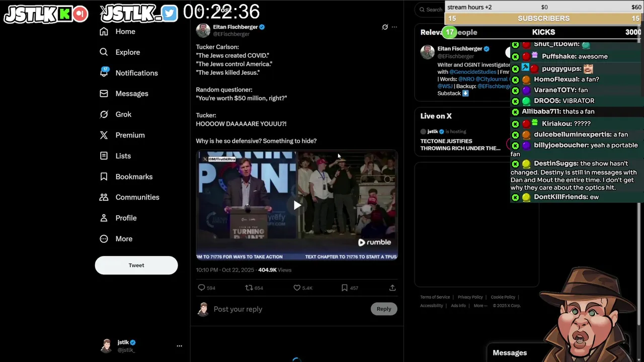Image resolution: width=644 pixels, height=362 pixels.
Task: Click the Profile person icon
Action: pyautogui.click(x=104, y=218)
